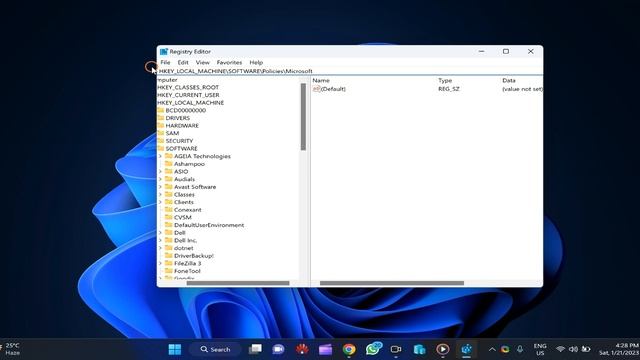Click the microphone tray icon

520,349
